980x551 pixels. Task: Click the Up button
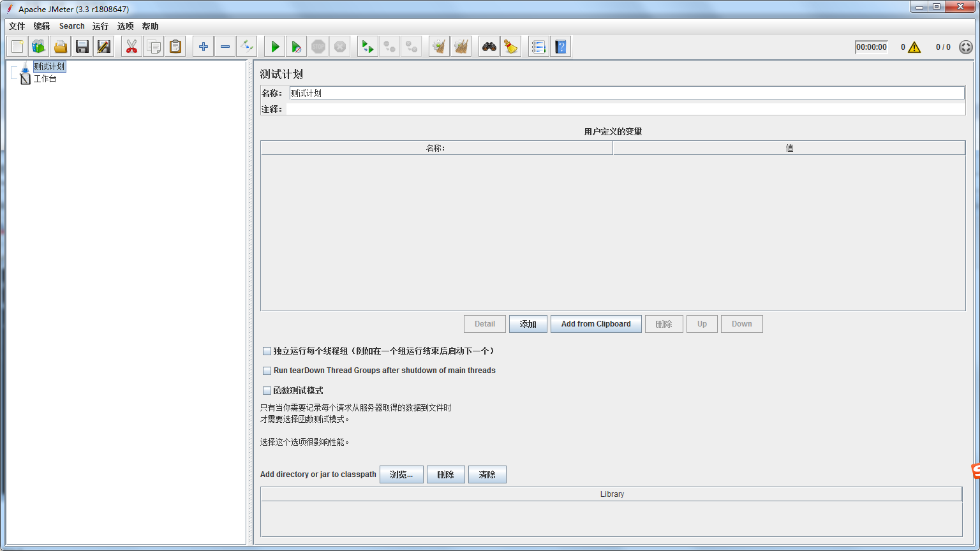click(702, 324)
